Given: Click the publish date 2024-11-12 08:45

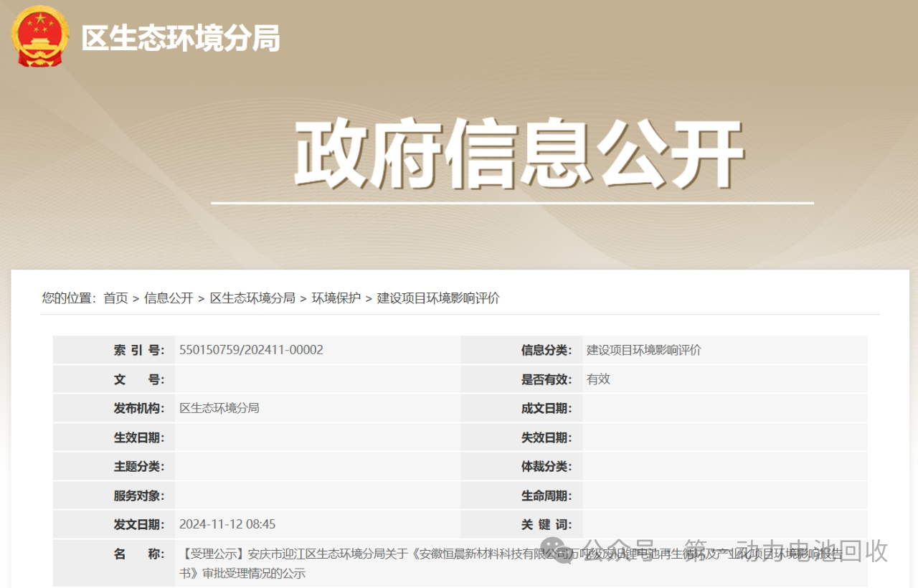Looking at the screenshot, I should pyautogui.click(x=227, y=524).
